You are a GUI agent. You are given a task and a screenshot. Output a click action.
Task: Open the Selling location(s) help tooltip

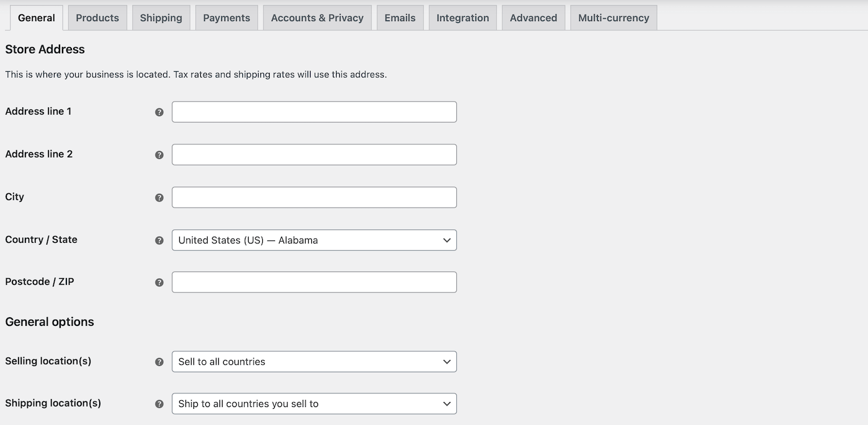tap(159, 361)
